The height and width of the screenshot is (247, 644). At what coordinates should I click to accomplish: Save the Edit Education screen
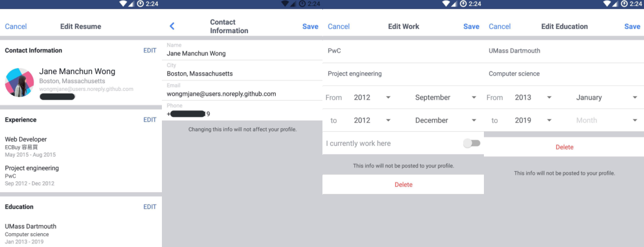[632, 26]
